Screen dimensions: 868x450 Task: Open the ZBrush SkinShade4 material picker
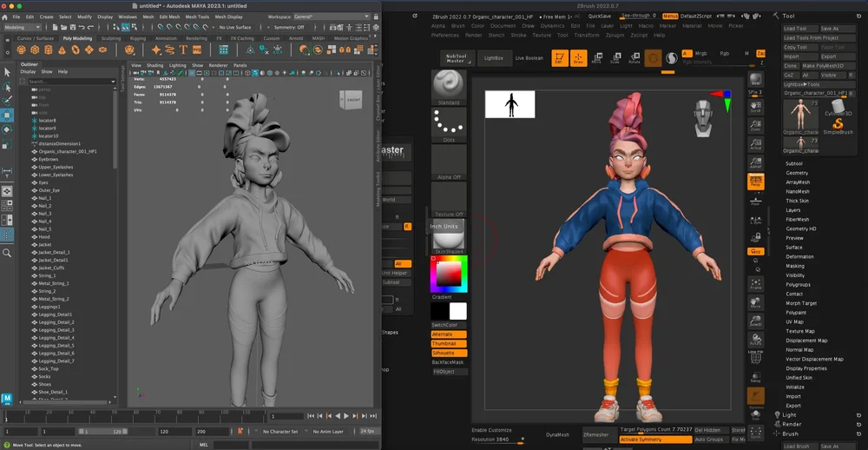[449, 238]
